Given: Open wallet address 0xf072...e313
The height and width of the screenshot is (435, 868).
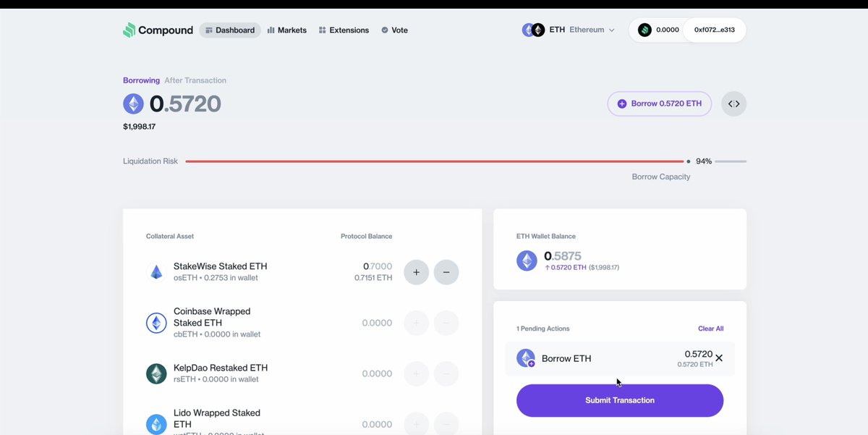Looking at the screenshot, I should coord(715,30).
